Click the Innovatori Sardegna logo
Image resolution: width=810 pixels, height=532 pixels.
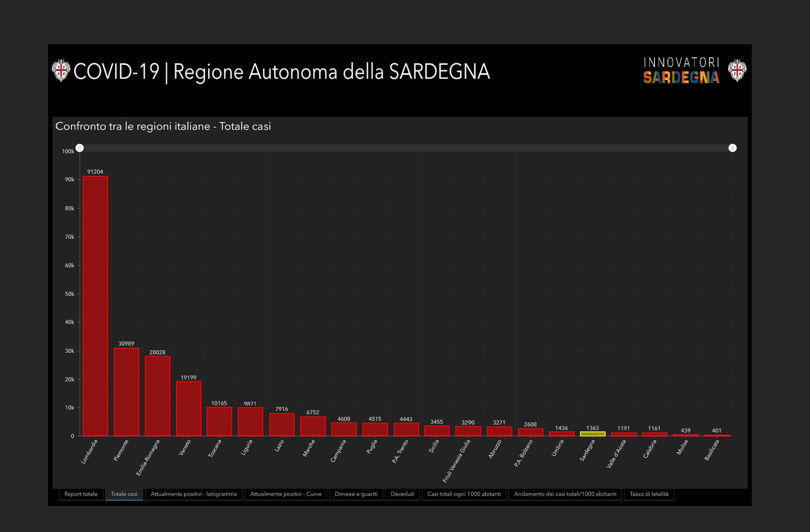click(x=681, y=70)
